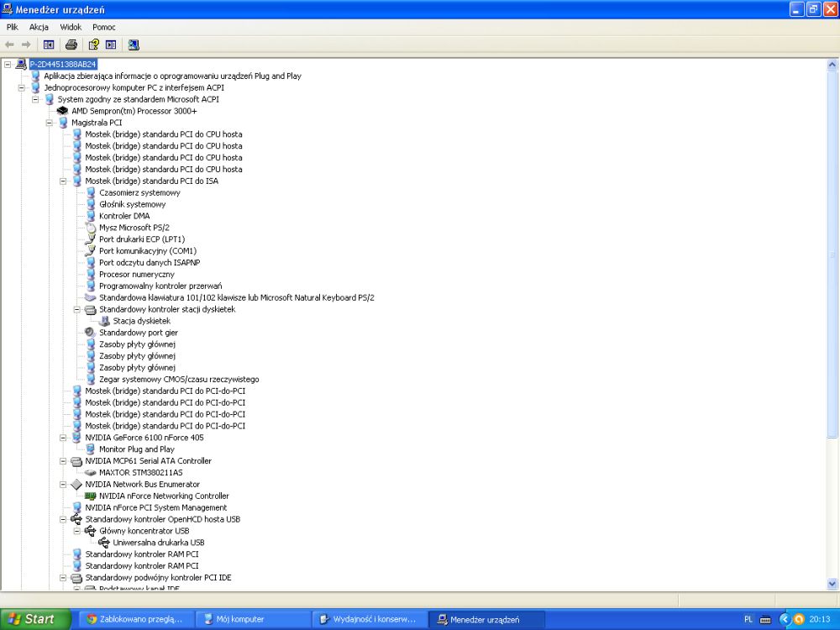The height and width of the screenshot is (630, 840).
Task: Collapse NVIDIA Network Bus Enumerator node
Action: 63,485
